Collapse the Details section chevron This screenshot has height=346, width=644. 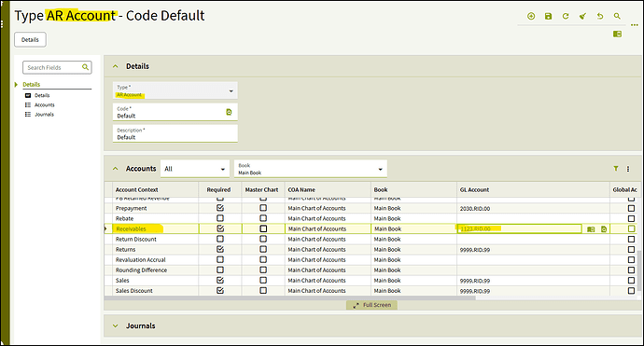116,66
